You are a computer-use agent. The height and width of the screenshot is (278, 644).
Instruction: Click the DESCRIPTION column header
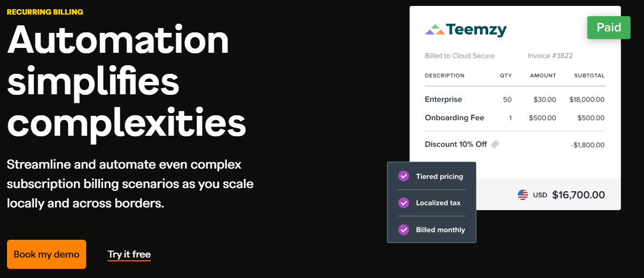[445, 75]
